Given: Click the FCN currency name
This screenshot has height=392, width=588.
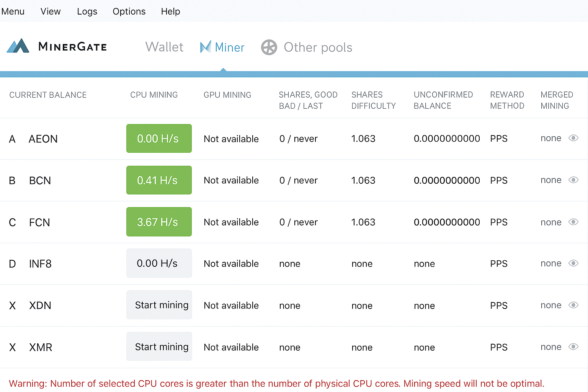Looking at the screenshot, I should coord(40,222).
